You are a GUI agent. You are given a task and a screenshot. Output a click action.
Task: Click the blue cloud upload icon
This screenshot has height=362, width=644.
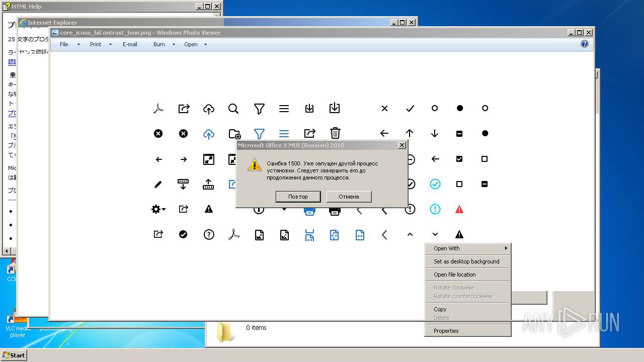coord(209,134)
